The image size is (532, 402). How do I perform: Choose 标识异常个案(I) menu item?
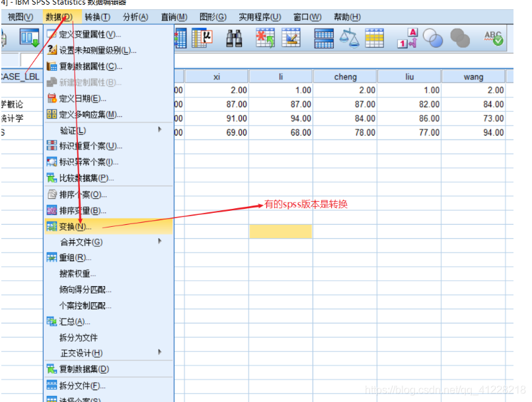click(x=108, y=162)
